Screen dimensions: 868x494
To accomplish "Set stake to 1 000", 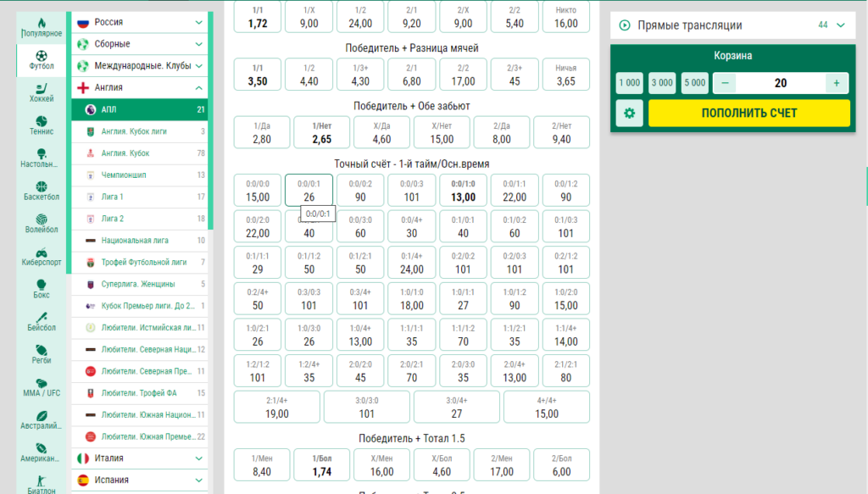I will [630, 83].
